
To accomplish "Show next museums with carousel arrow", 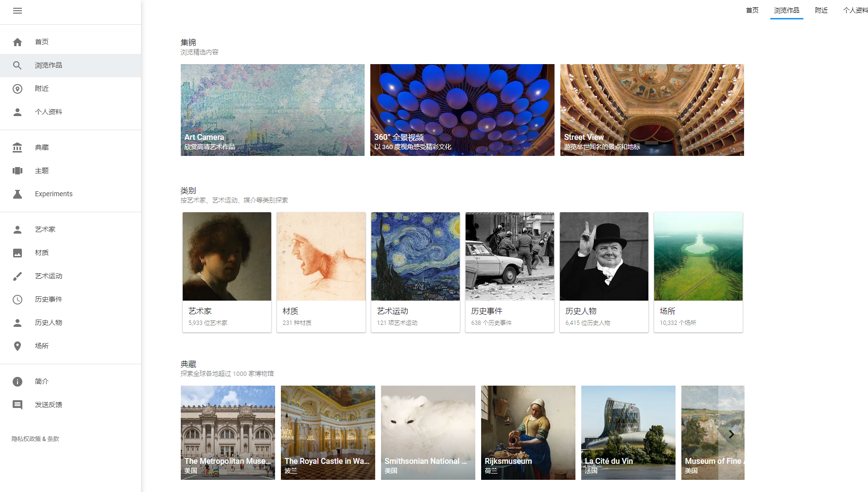I will [x=731, y=434].
